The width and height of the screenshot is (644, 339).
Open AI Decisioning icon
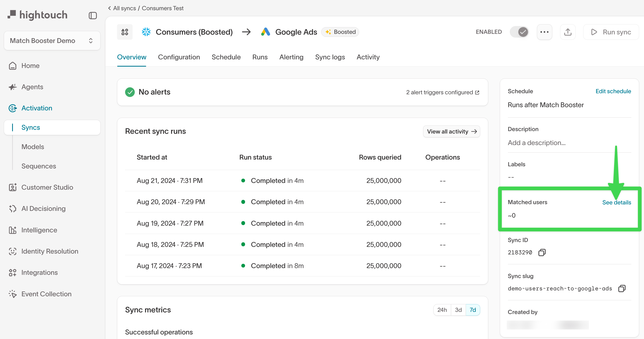point(13,208)
